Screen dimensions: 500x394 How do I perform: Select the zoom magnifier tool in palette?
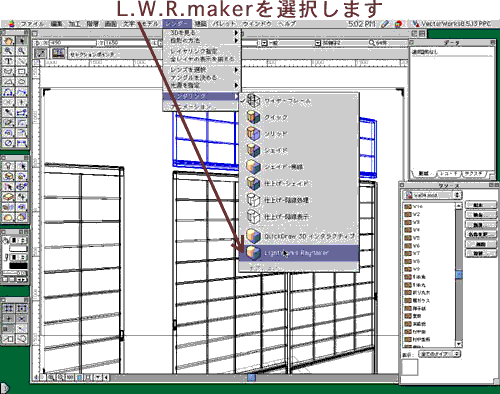point(9,51)
